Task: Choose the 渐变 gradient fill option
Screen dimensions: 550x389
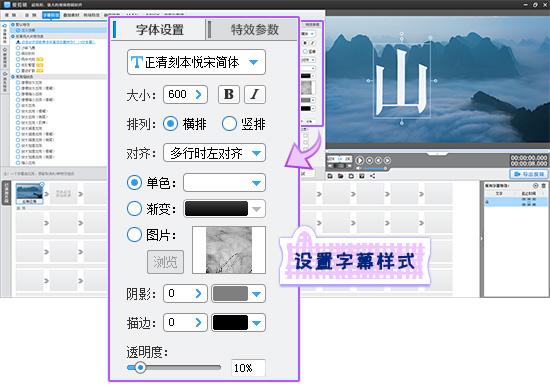Action: [134, 208]
